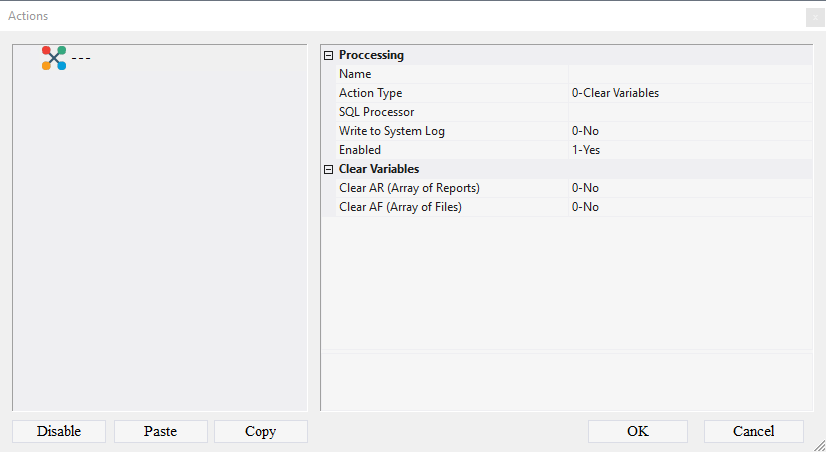The width and height of the screenshot is (826, 452).
Task: Click the Paste button
Action: [160, 431]
